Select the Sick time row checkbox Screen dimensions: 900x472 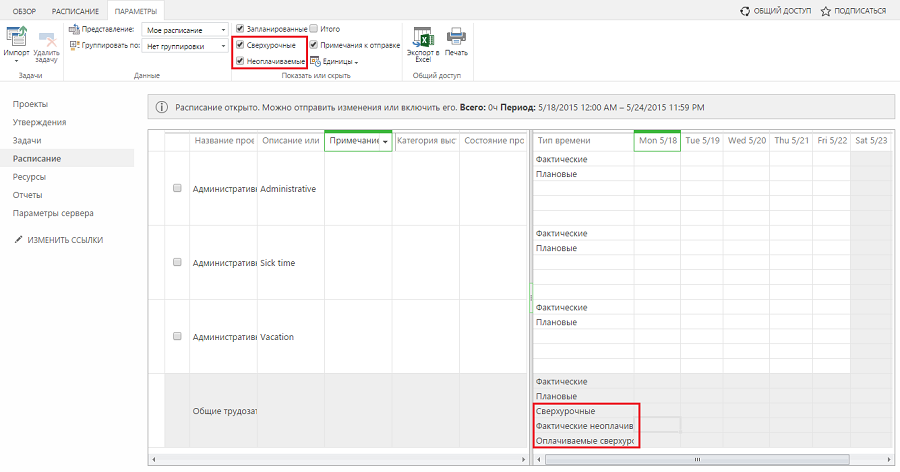coord(177,262)
